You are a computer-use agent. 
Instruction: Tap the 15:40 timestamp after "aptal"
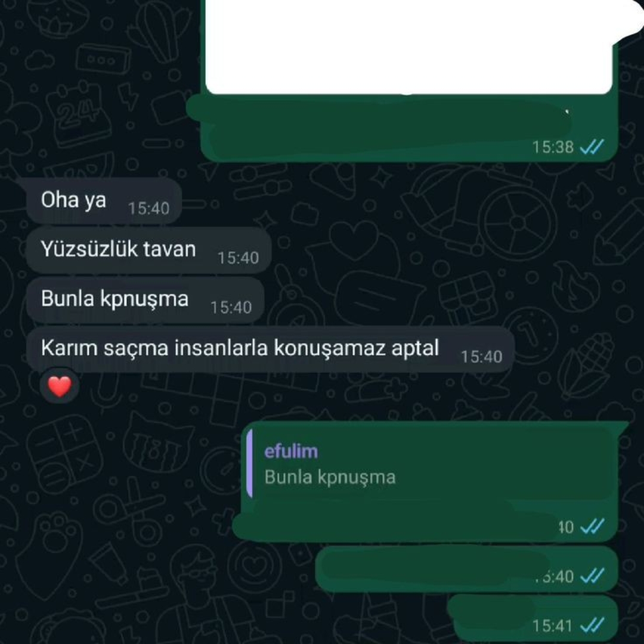point(481,357)
